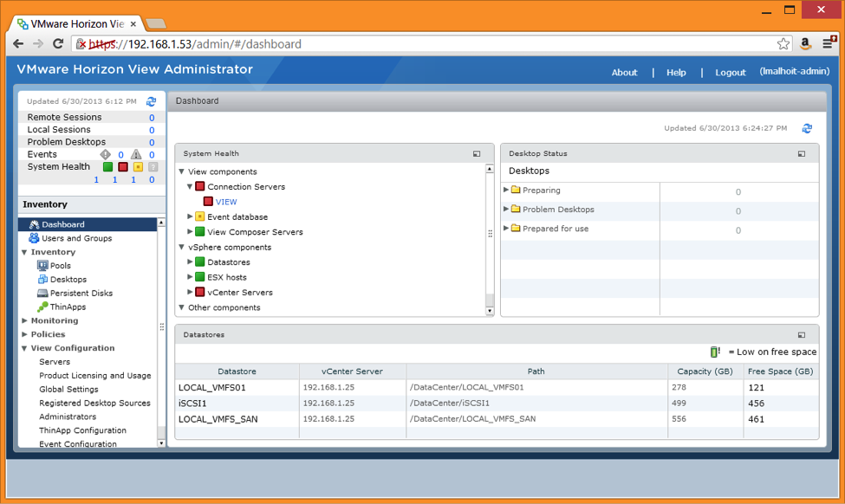Open Persistent Disks
Screen dimensions: 845x504
click(x=81, y=293)
